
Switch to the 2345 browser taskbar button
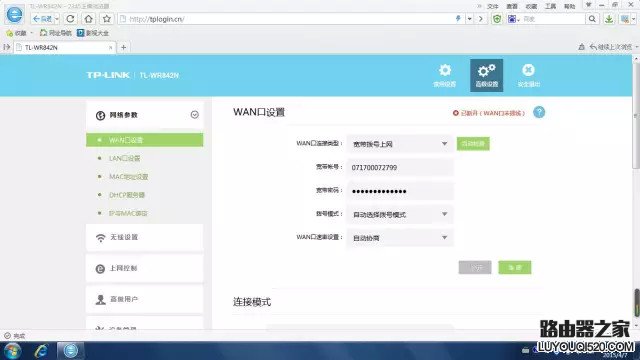point(70,351)
